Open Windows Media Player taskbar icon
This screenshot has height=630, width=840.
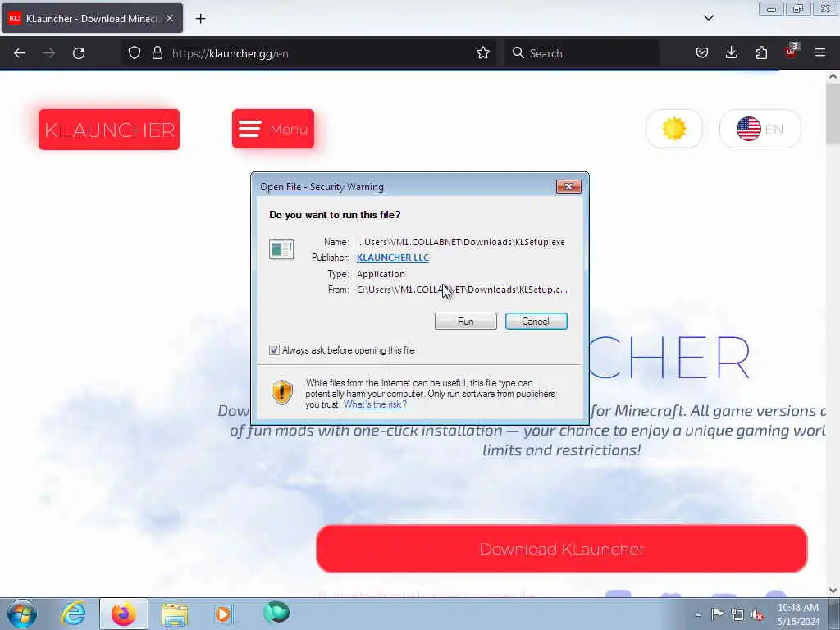223,614
